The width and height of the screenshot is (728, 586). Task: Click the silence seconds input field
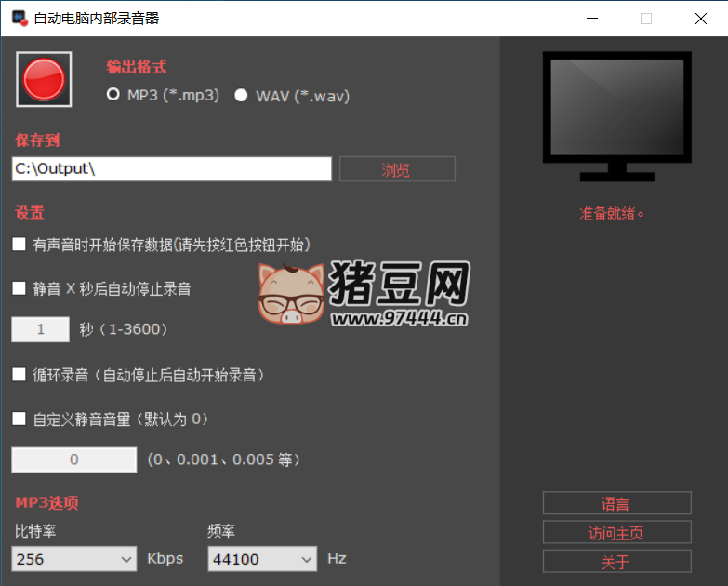click(40, 329)
